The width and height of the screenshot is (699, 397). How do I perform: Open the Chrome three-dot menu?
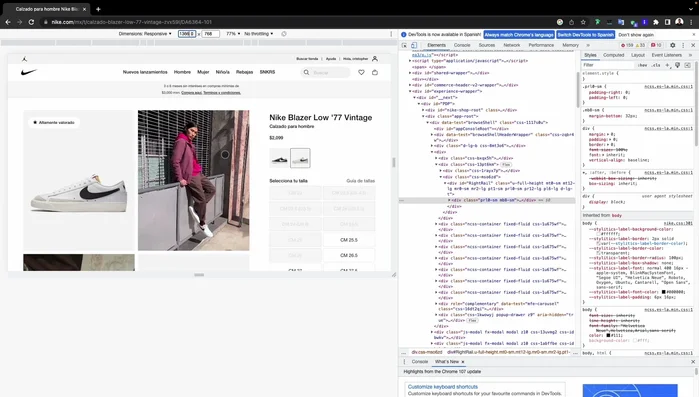[x=691, y=22]
